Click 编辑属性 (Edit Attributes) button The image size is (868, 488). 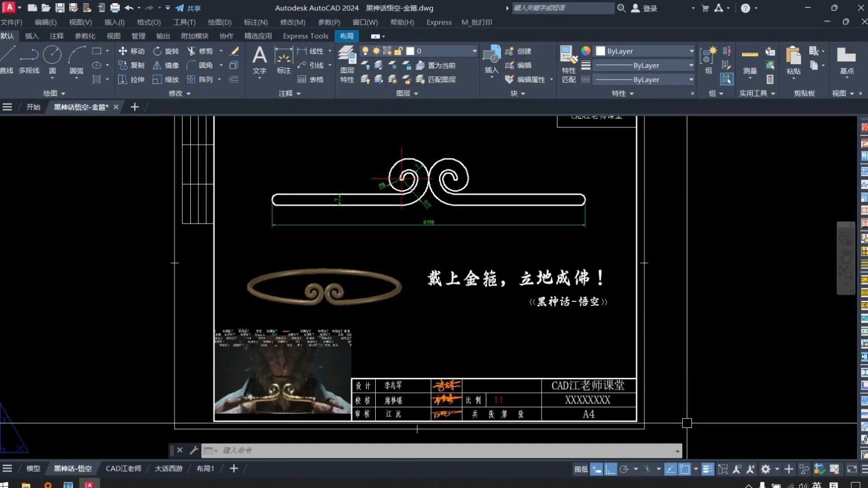tap(526, 79)
